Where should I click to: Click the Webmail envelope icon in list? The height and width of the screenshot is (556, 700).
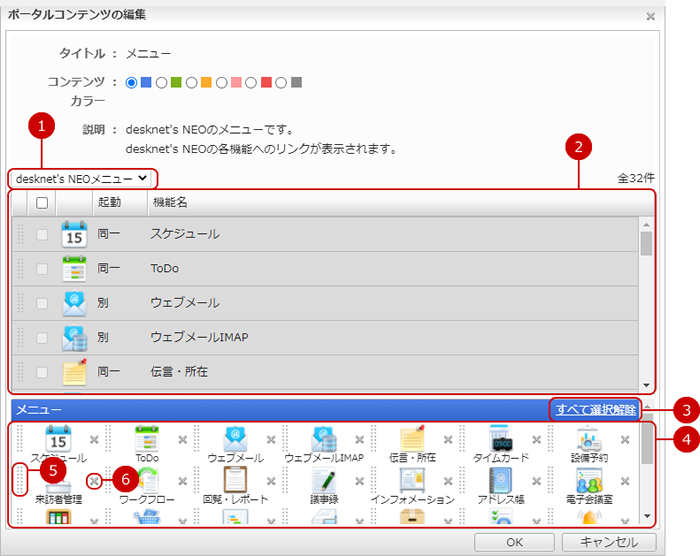pyautogui.click(x=74, y=303)
